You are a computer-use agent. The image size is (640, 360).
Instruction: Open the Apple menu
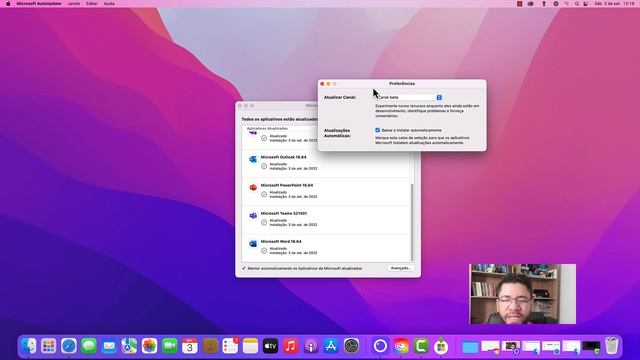tap(8, 4)
